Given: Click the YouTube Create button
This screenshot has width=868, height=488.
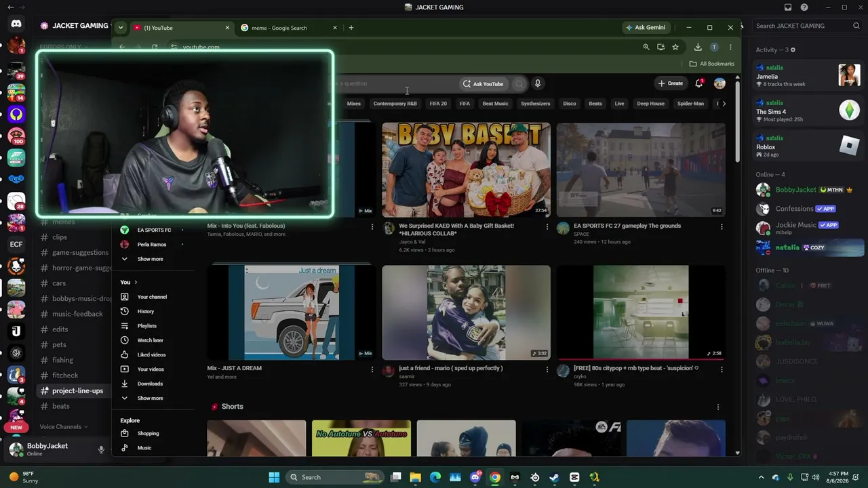Looking at the screenshot, I should [x=670, y=83].
